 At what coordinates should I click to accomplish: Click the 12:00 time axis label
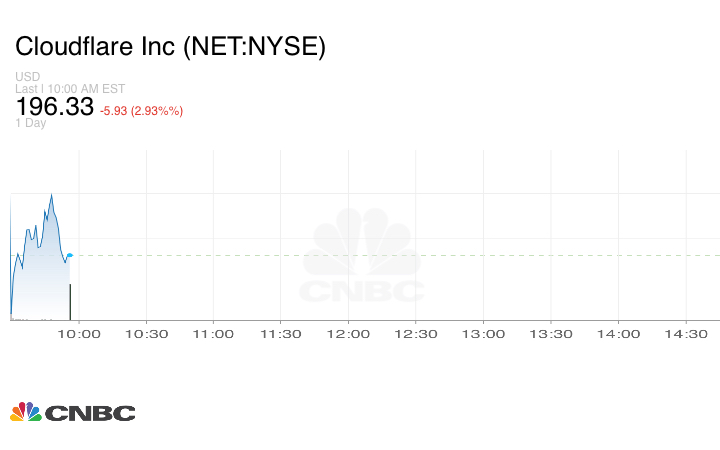point(348,334)
